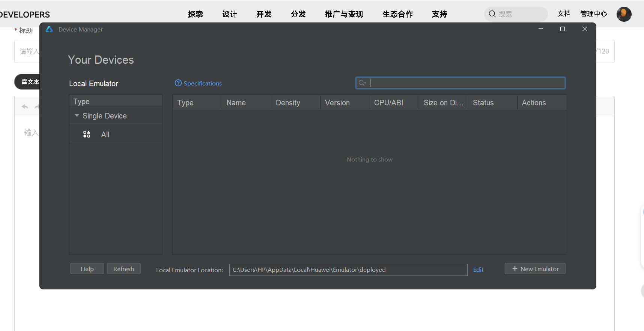This screenshot has width=644, height=331.
Task: Click the Actions column header
Action: click(542, 103)
